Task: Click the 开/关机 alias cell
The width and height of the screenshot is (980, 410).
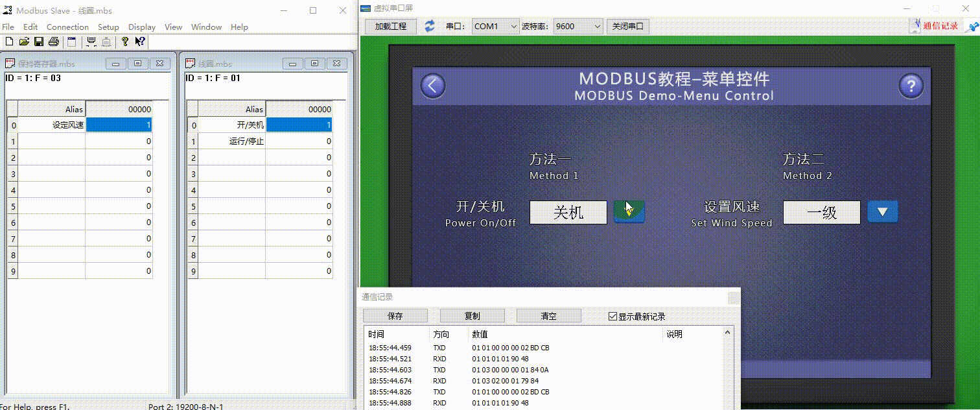Action: pyautogui.click(x=232, y=125)
